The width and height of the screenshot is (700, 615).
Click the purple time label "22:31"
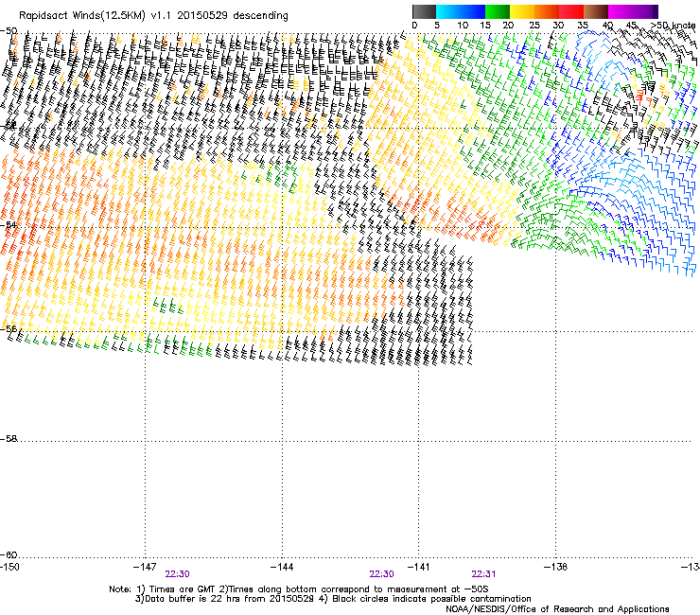click(484, 574)
